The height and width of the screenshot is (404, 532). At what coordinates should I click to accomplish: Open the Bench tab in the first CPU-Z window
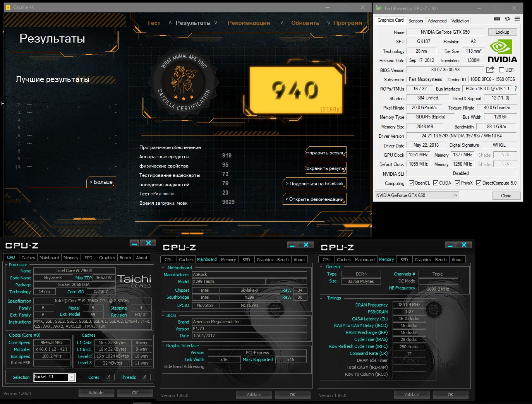coord(125,258)
